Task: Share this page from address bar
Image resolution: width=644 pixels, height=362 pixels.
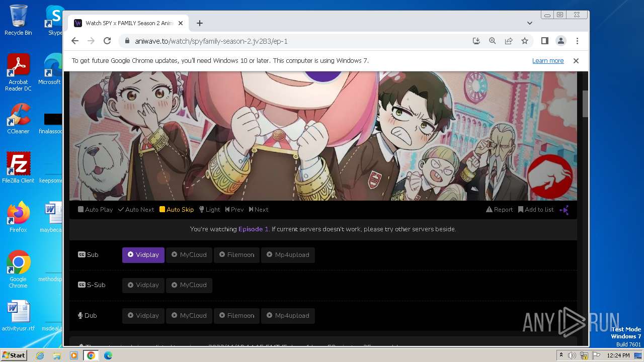Action: pyautogui.click(x=509, y=41)
